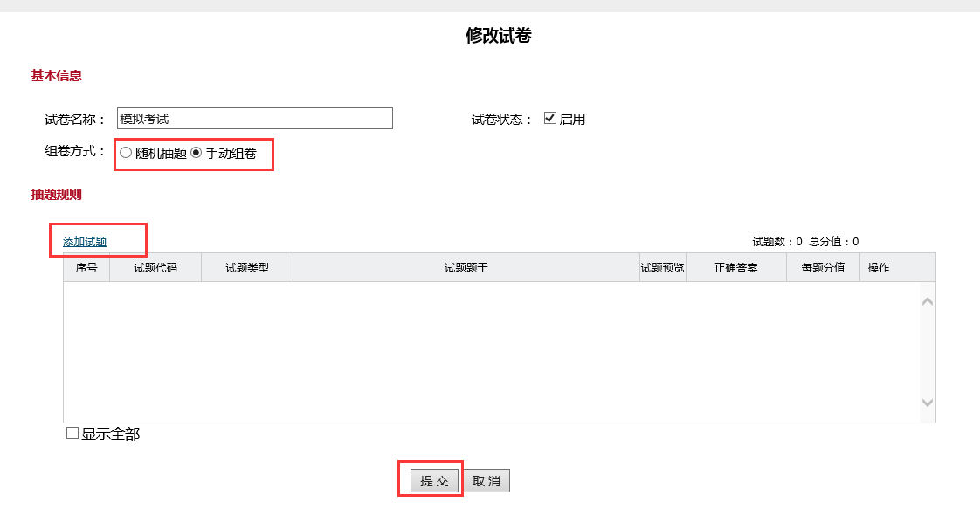The image size is (980, 523).
Task: Click the 正确答案 column header
Action: [x=736, y=267]
